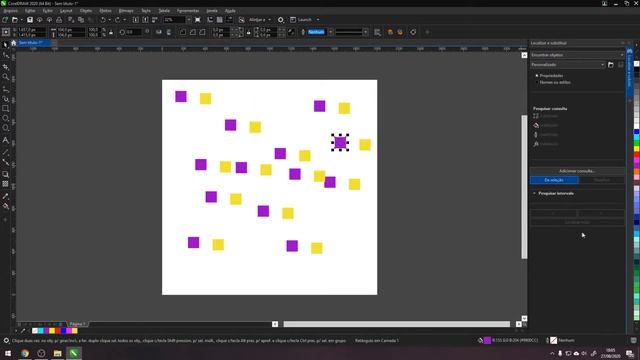Click the Open folder icon
Screen dimensions: 640x360
[15, 20]
